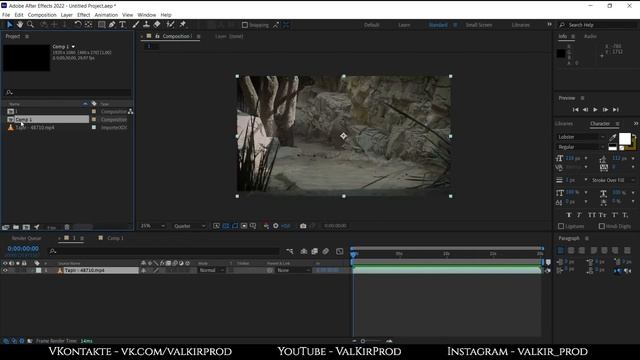Click the Superscript button in Character panel
Viewport: 640px width, 360px height.
pyautogui.click(x=615, y=215)
